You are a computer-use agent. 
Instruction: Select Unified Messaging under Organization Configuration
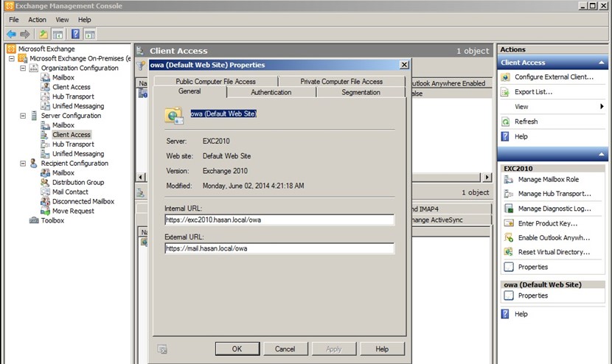[x=78, y=105]
